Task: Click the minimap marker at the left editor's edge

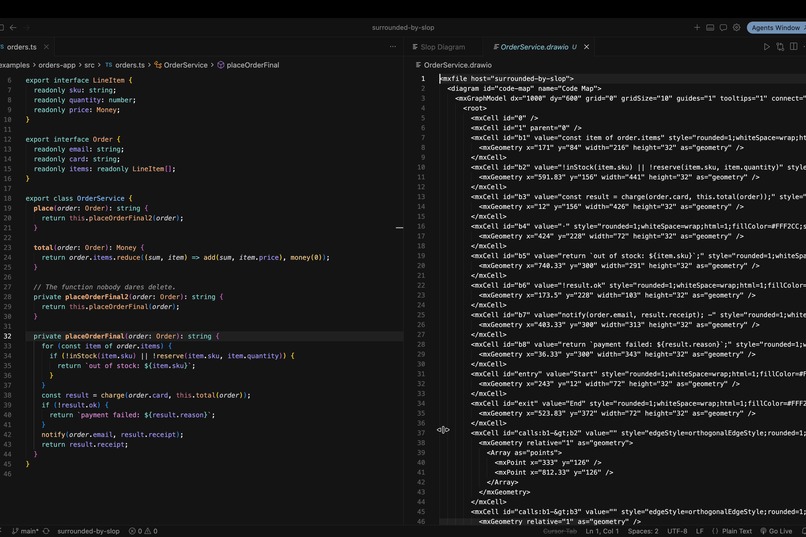Action: pyautogui.click(x=399, y=228)
